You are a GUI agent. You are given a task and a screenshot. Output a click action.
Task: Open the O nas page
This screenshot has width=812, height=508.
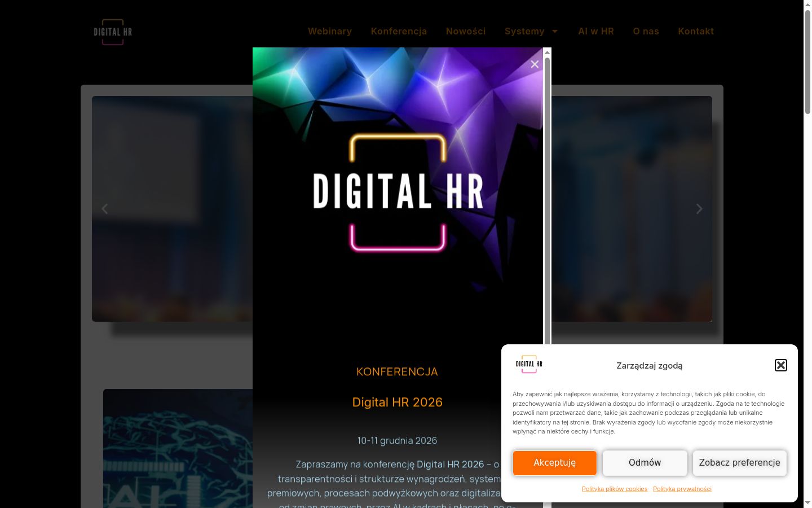[646, 31]
